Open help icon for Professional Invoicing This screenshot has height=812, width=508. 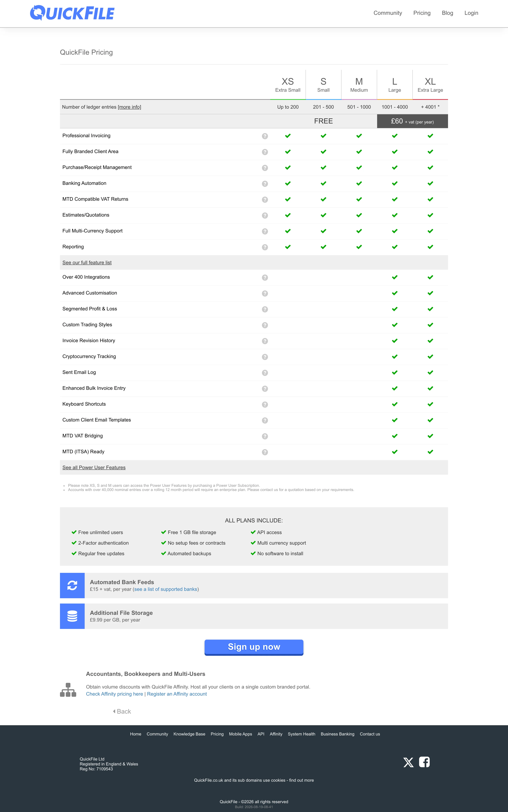click(x=265, y=136)
